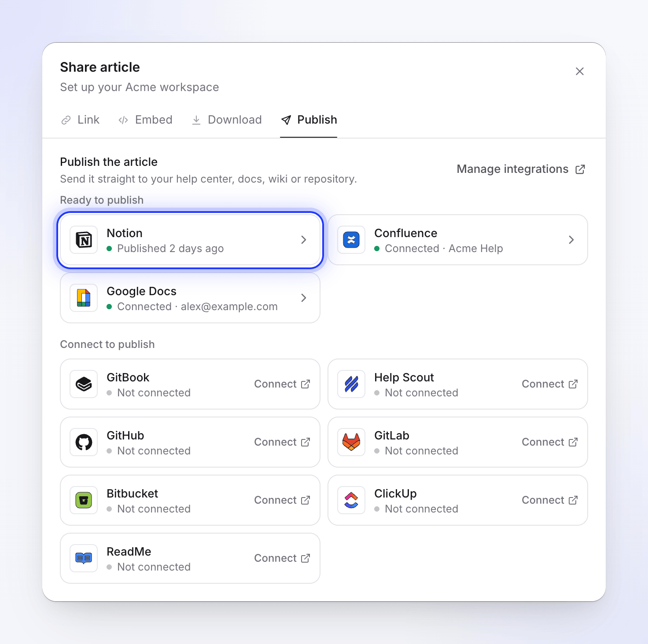Click the 'Published 2 days ago' status text
This screenshot has width=648, height=644.
170,249
